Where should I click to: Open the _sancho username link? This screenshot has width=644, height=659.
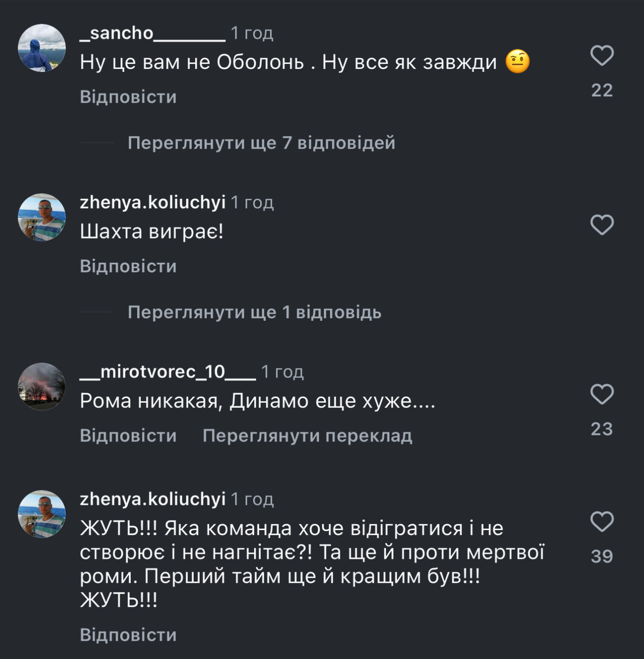152,33
